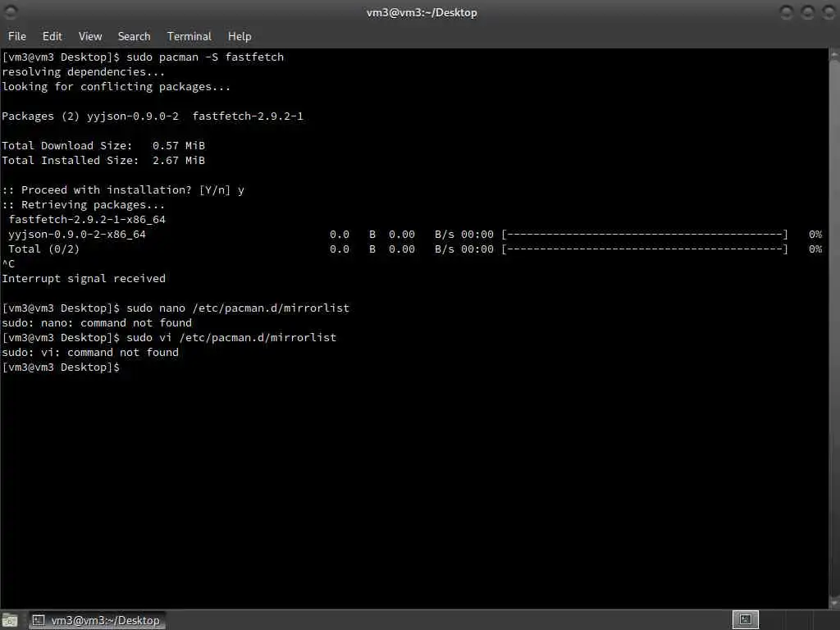Image resolution: width=840 pixels, height=630 pixels.
Task: Click the scrollbar up arrow
Action: tap(834, 54)
